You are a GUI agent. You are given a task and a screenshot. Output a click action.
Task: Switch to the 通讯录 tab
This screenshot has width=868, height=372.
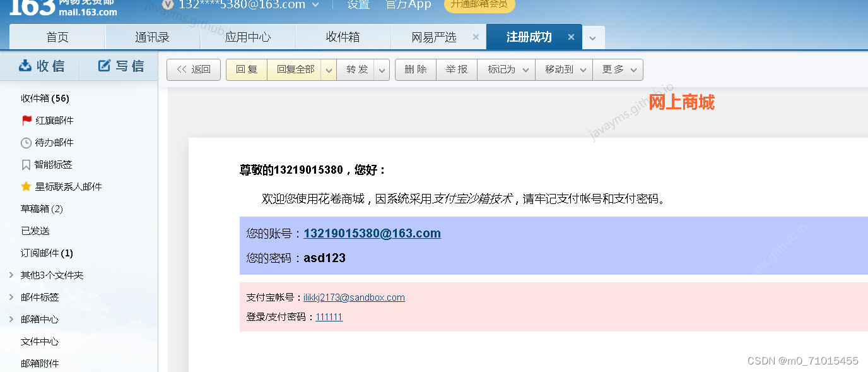[153, 37]
